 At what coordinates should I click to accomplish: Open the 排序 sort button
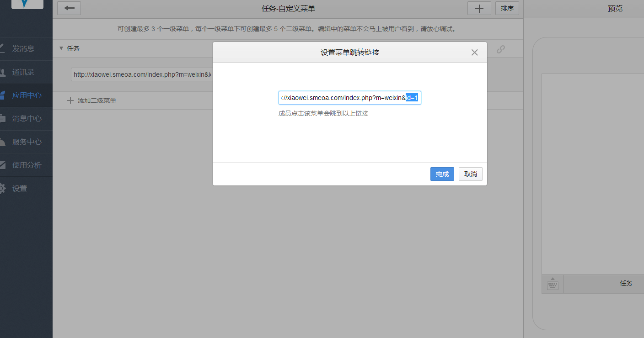coord(507,8)
